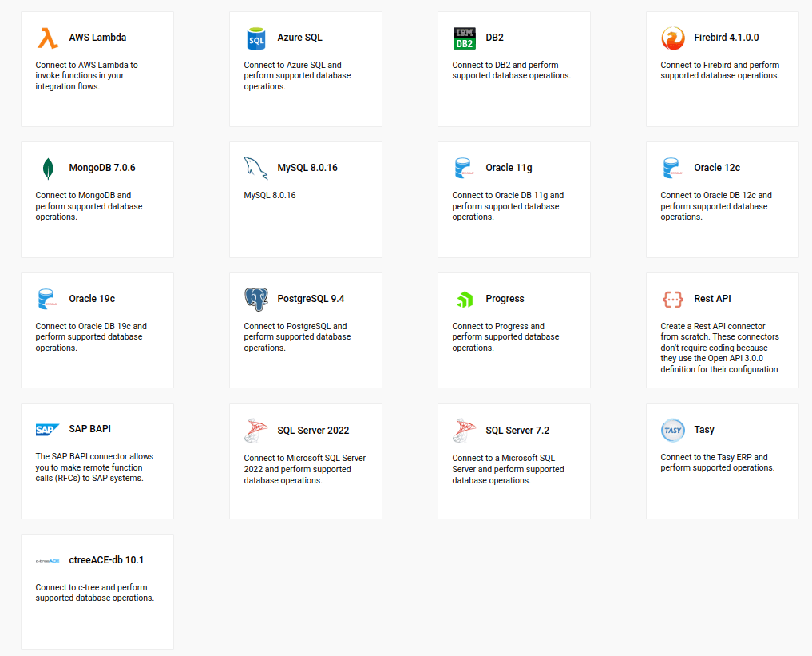Click the IBM DB2 logo icon

(465, 38)
